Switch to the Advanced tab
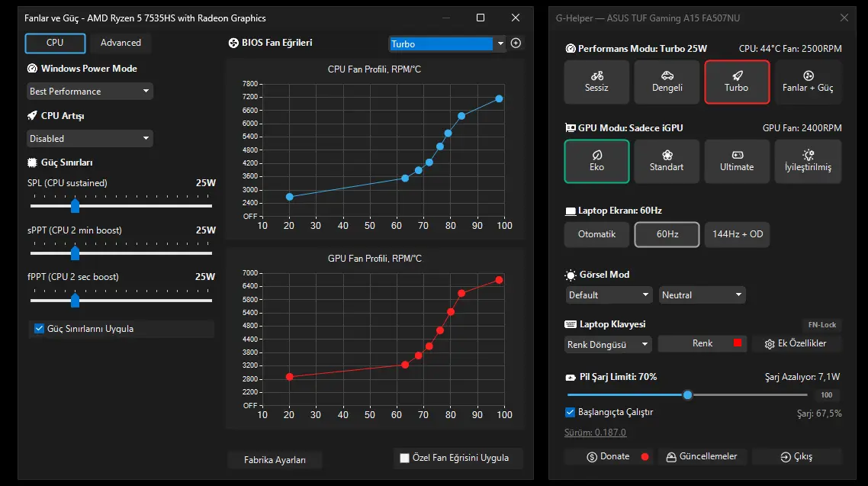This screenshot has width=868, height=486. pyautogui.click(x=121, y=43)
